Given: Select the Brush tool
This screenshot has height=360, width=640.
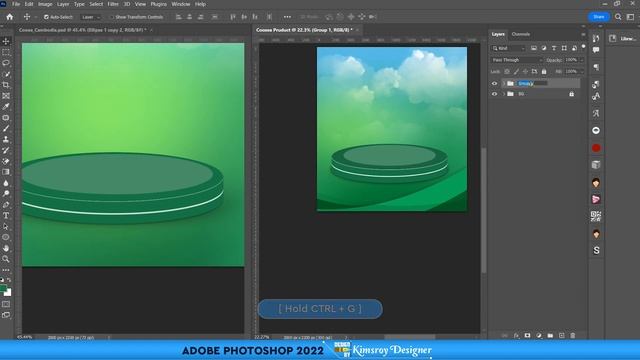Looking at the screenshot, I should coord(6,129).
